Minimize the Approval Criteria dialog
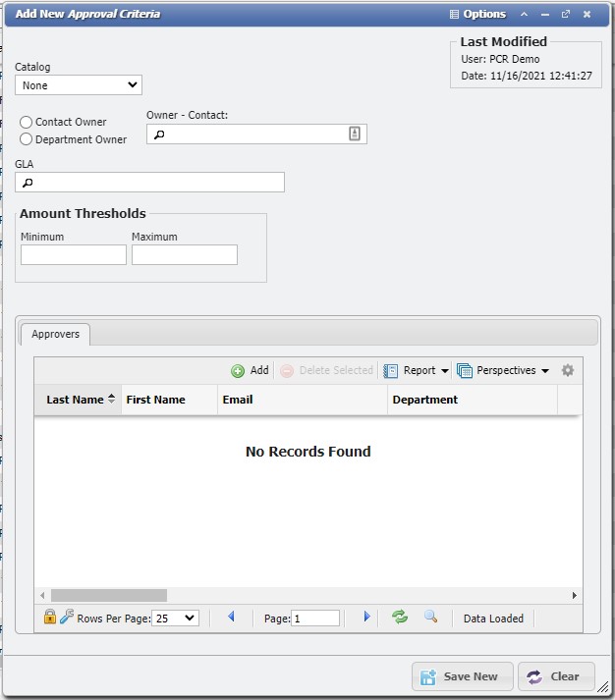The height and width of the screenshot is (700, 615). [x=545, y=15]
